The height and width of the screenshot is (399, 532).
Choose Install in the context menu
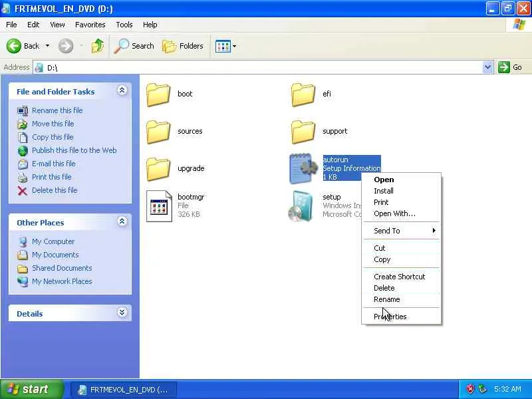[402, 191]
